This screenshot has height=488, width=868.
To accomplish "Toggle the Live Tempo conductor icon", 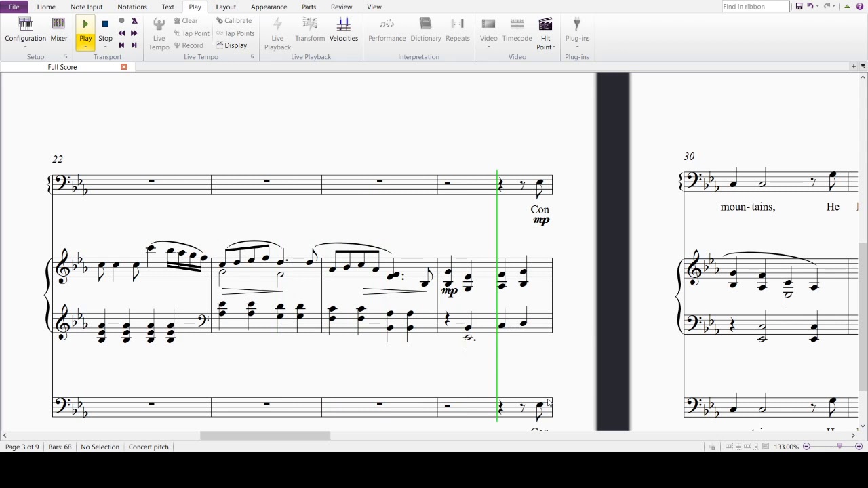I will (159, 25).
